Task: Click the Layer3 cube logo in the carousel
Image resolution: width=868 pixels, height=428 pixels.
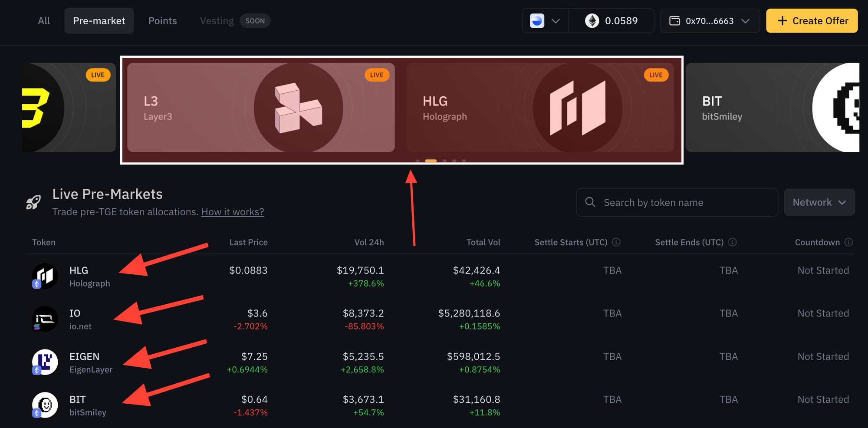Action: (299, 108)
